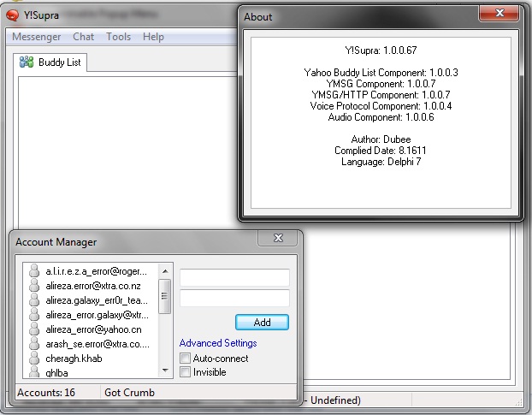Click the YMSG/HTTP Component: 1.0.0.7 line
This screenshot has height=415, width=532.
point(381,95)
